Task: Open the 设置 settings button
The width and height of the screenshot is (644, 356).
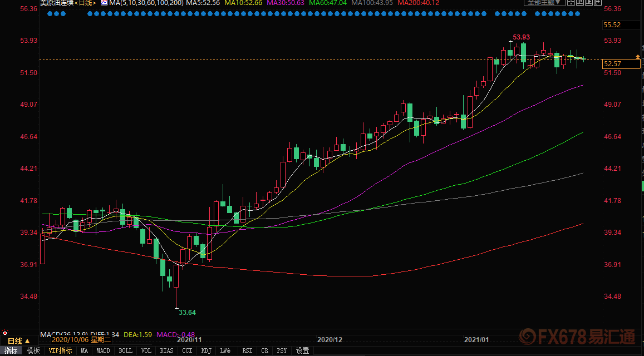Action: pos(302,350)
